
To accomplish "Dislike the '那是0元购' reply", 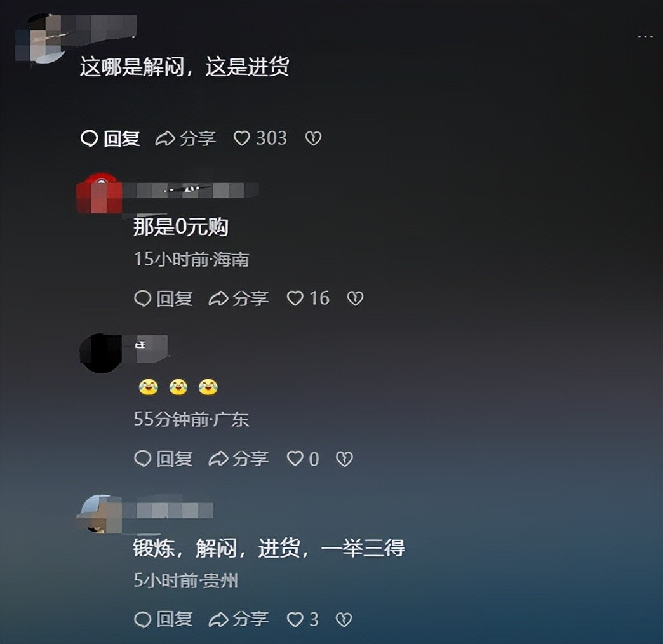I will pos(355,299).
